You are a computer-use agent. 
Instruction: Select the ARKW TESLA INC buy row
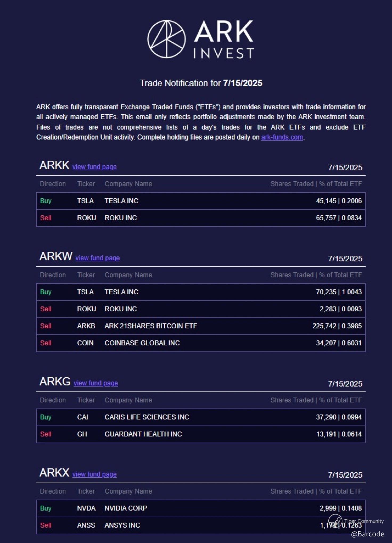[201, 292]
